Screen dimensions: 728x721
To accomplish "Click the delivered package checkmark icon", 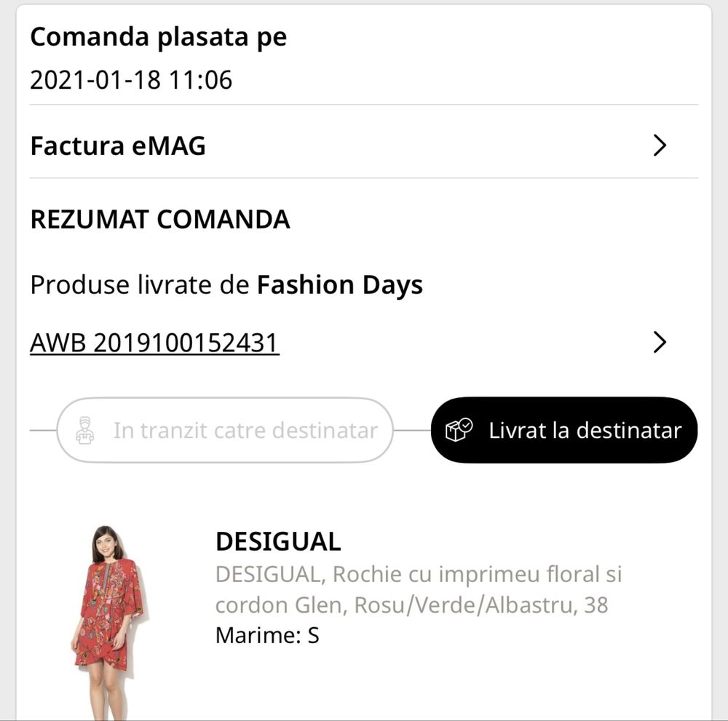I will pyautogui.click(x=459, y=430).
